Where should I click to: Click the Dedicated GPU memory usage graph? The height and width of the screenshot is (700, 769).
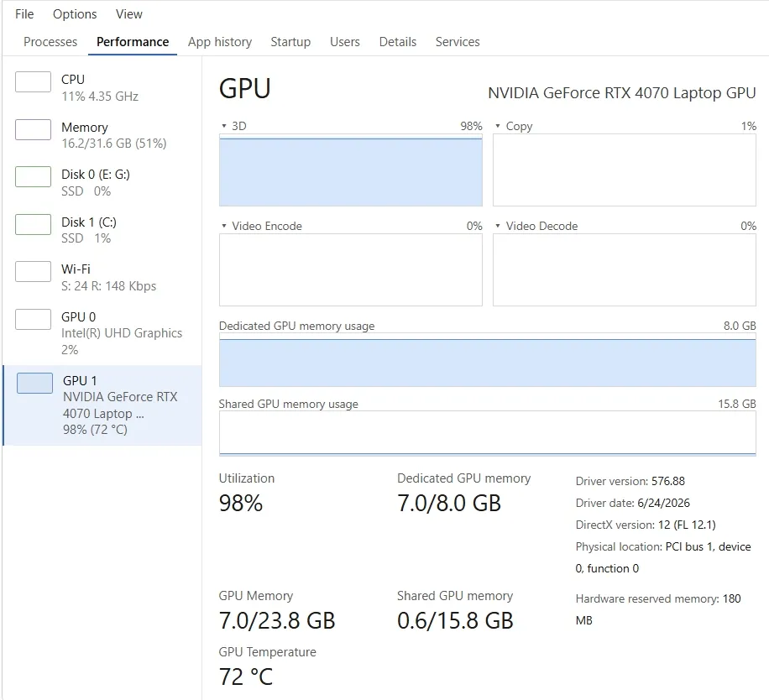[488, 360]
